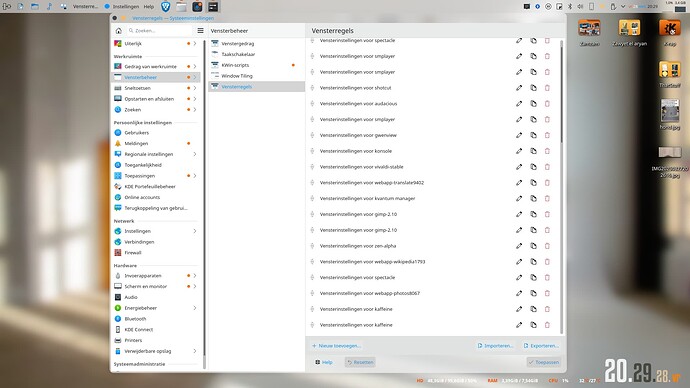Click the Importeren button

point(495,346)
